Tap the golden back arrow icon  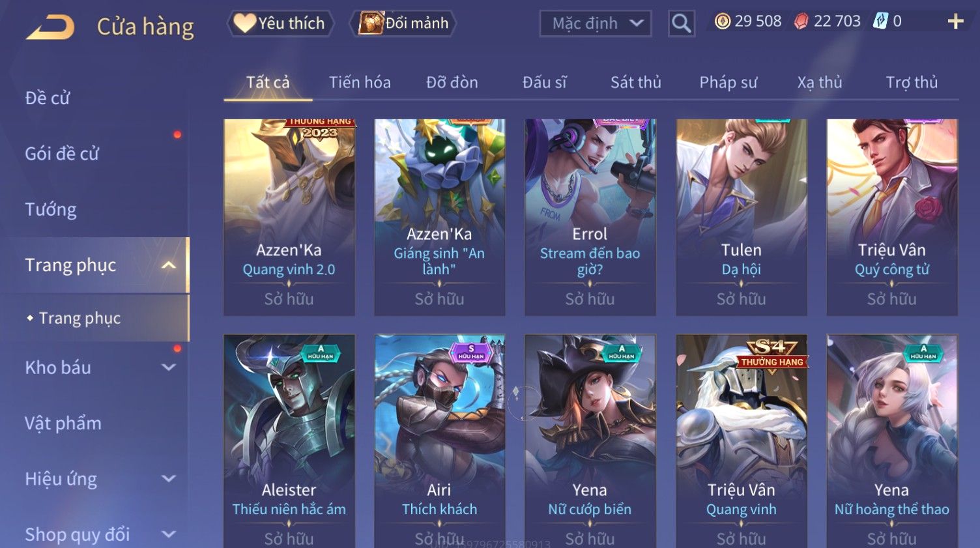(x=50, y=27)
